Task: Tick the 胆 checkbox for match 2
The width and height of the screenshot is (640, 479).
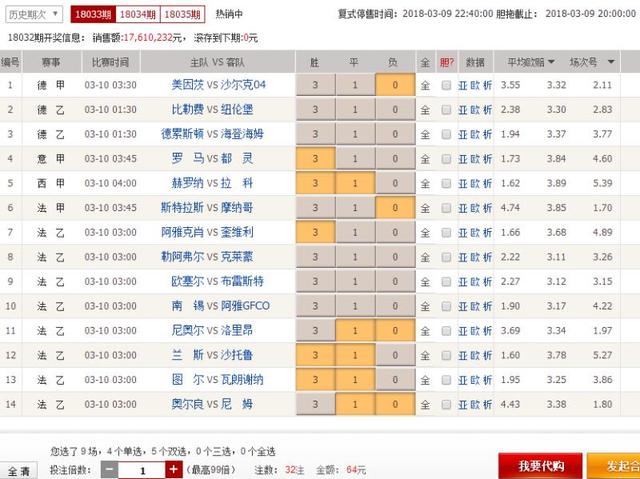Action: [446, 110]
